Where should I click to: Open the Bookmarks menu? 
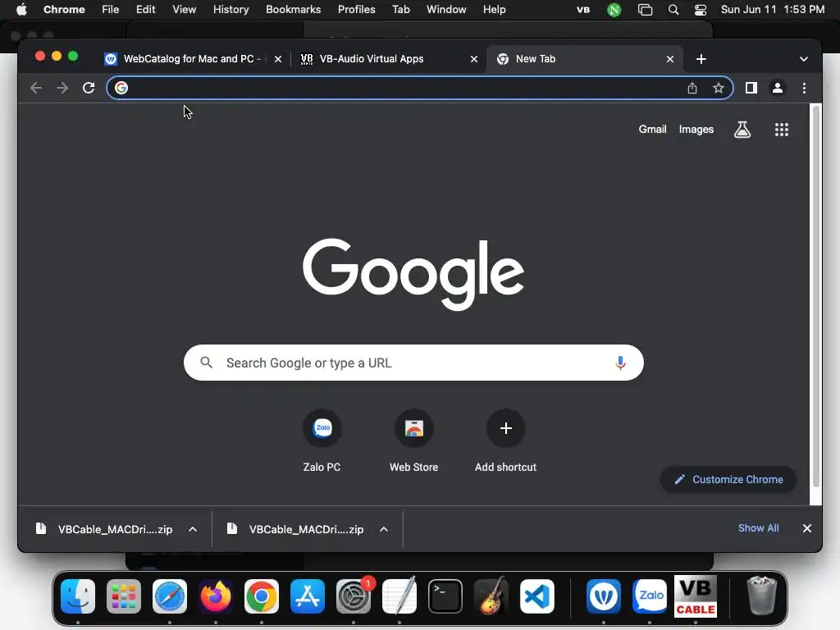point(293,10)
